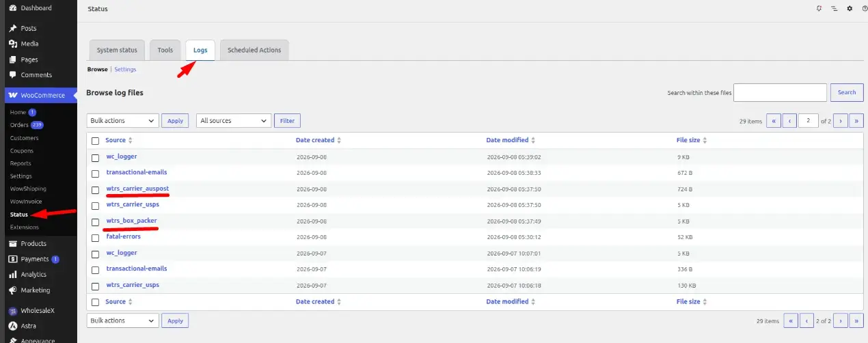Focus the Search within these files field
Viewport: 868px width, 343px height.
point(780,92)
